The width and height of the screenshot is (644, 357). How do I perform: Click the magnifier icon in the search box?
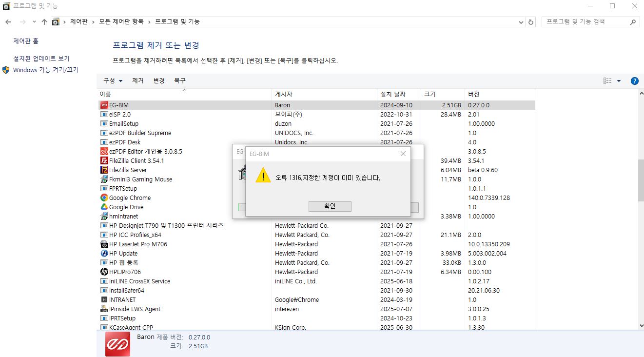(633, 22)
